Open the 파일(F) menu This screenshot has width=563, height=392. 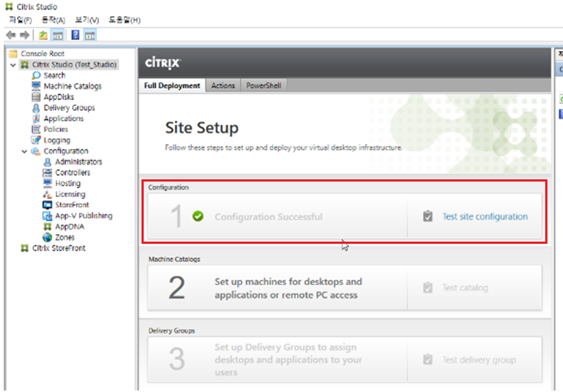pyautogui.click(x=20, y=20)
